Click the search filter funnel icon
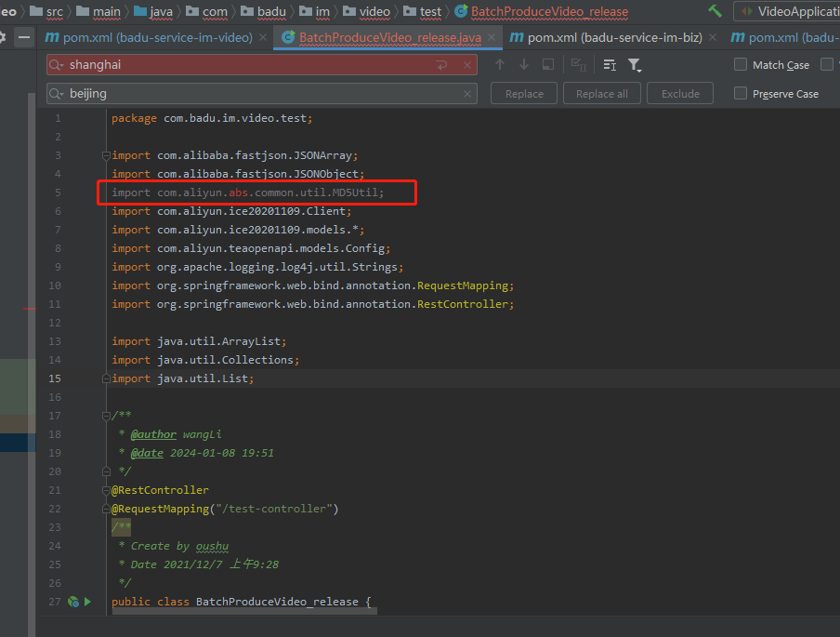The image size is (840, 637). [x=635, y=64]
